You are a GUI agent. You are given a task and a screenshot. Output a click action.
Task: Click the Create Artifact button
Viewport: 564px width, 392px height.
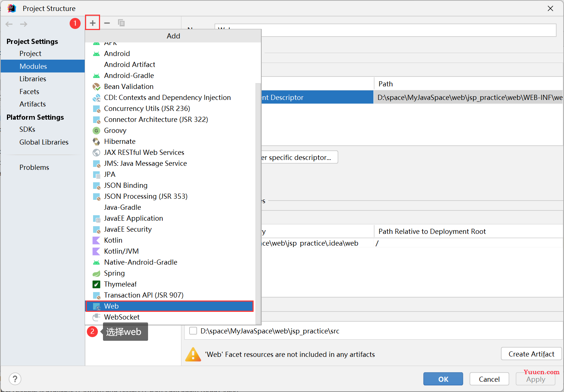(531, 354)
